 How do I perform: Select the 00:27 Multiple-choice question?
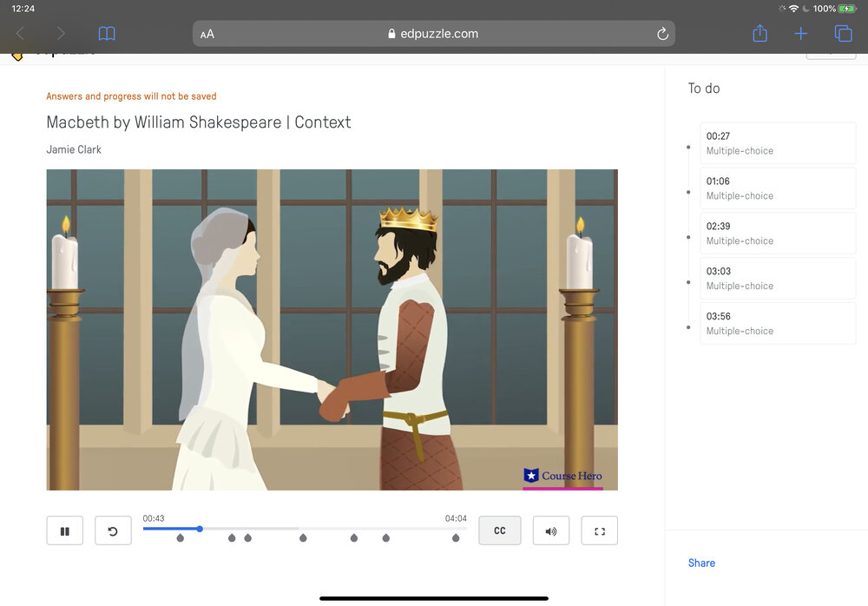pos(777,142)
